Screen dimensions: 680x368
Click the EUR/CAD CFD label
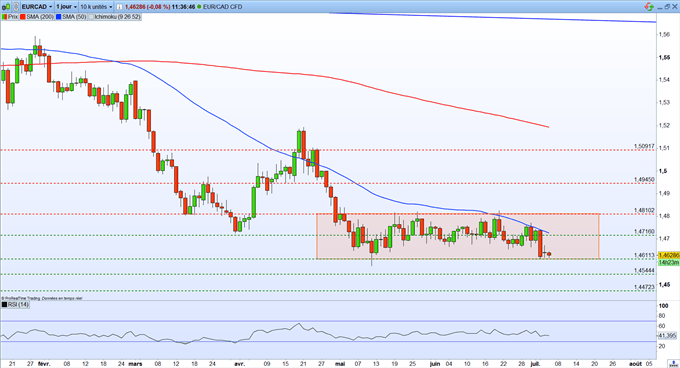pyautogui.click(x=222, y=7)
